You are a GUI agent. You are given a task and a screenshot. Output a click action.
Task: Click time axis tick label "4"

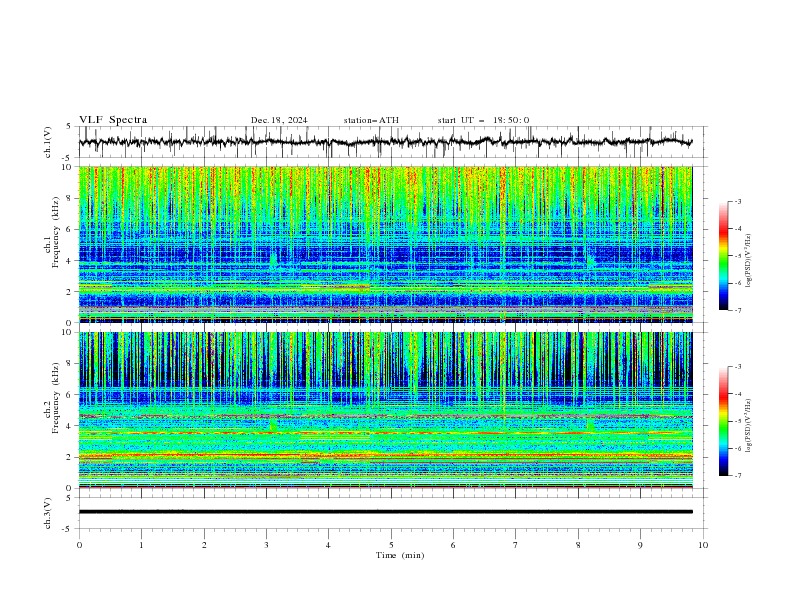click(x=328, y=545)
